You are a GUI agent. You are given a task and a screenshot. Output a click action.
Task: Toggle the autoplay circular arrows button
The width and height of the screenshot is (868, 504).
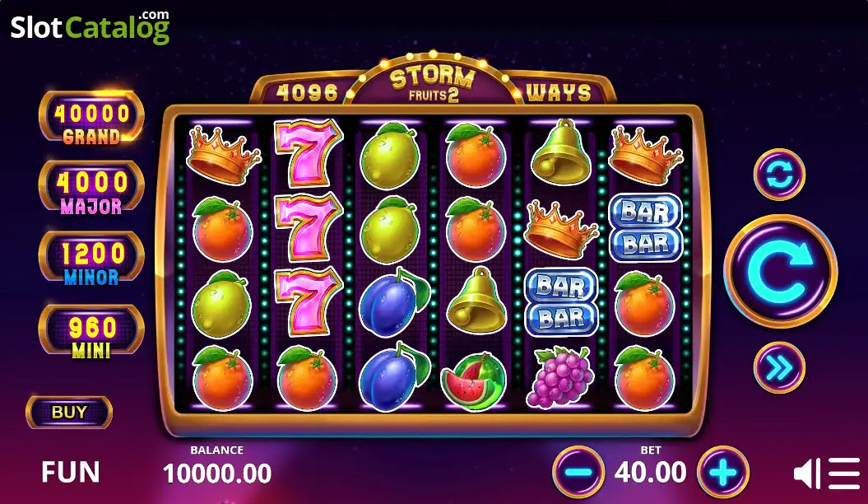click(779, 175)
